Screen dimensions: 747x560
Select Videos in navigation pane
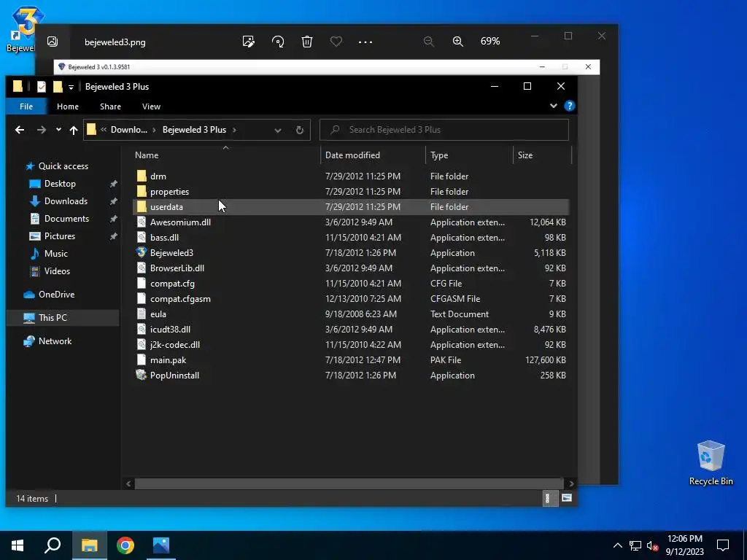pos(57,271)
